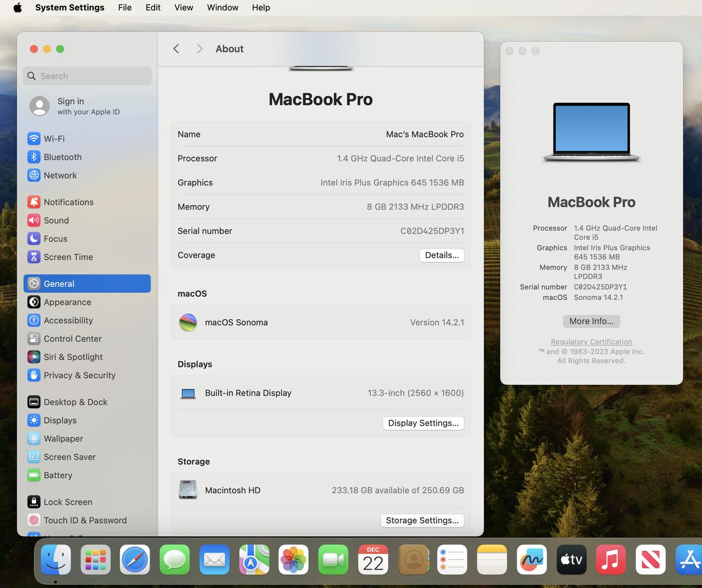Open Photos from the Dock

[294, 560]
